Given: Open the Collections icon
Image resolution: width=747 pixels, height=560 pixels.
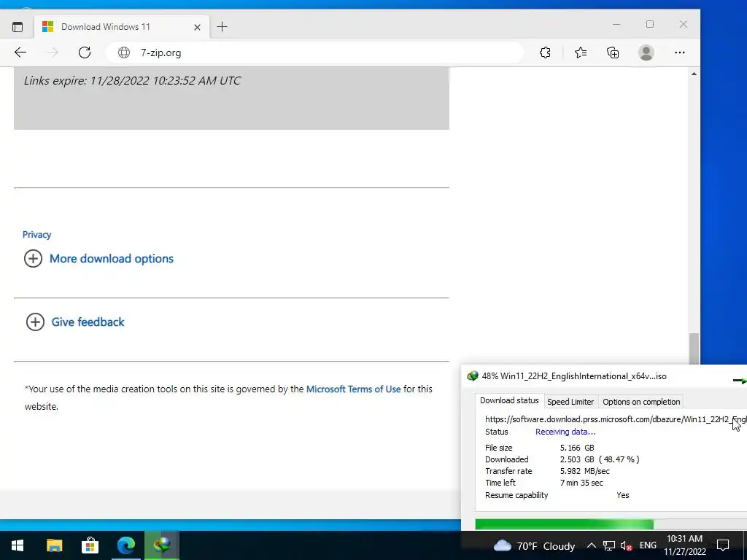Looking at the screenshot, I should [x=613, y=52].
